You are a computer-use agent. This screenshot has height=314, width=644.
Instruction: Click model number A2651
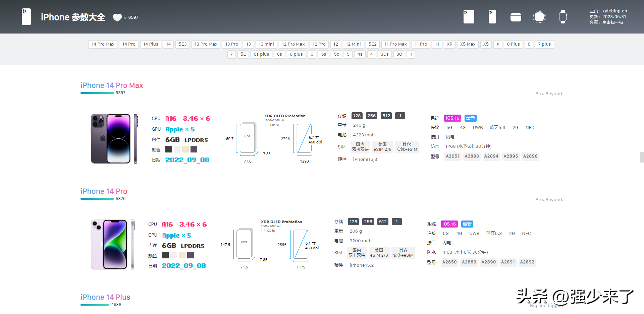coord(453,156)
